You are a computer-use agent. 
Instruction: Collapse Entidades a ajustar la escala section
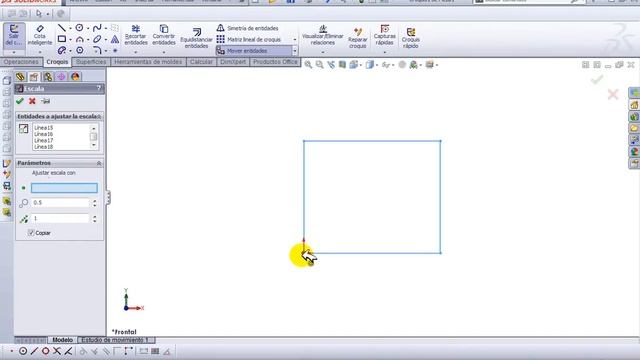[99, 116]
